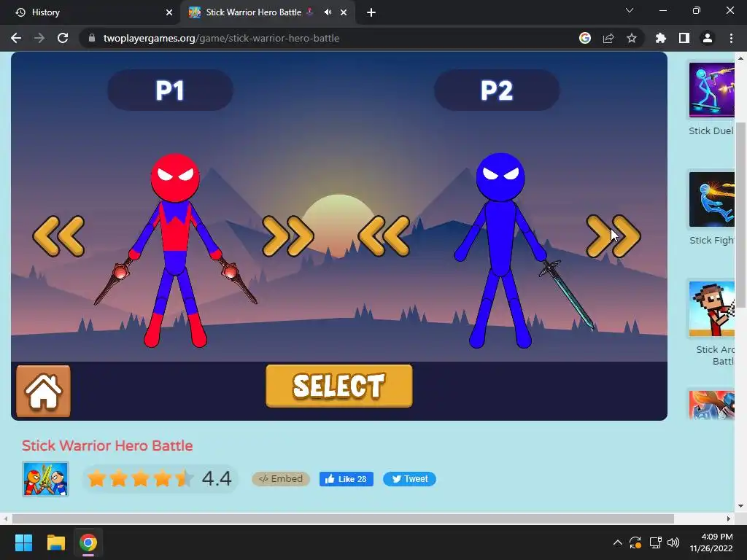Image resolution: width=747 pixels, height=560 pixels.
Task: Click the game icon next to the rating
Action: point(45,479)
